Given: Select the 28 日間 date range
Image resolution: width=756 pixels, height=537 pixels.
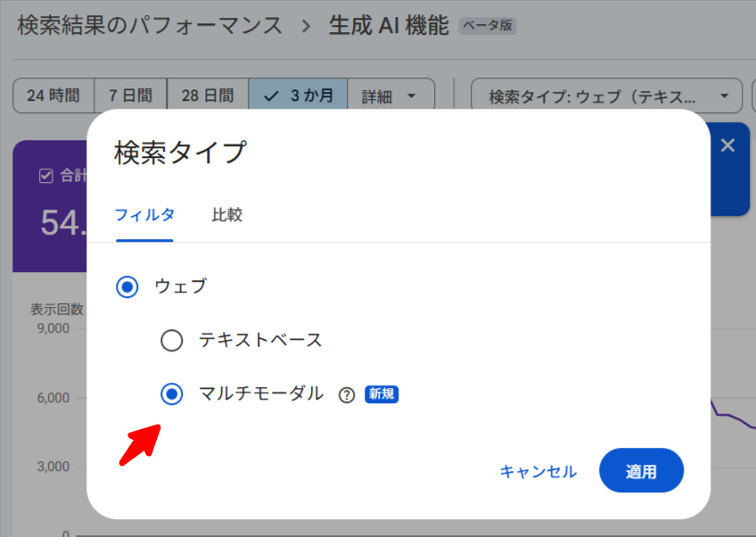Looking at the screenshot, I should pyautogui.click(x=208, y=95).
